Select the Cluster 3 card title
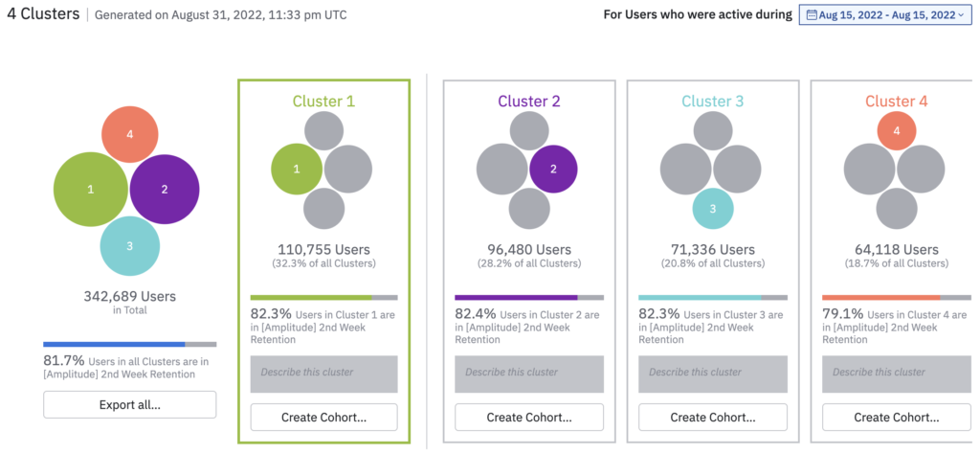 (712, 101)
